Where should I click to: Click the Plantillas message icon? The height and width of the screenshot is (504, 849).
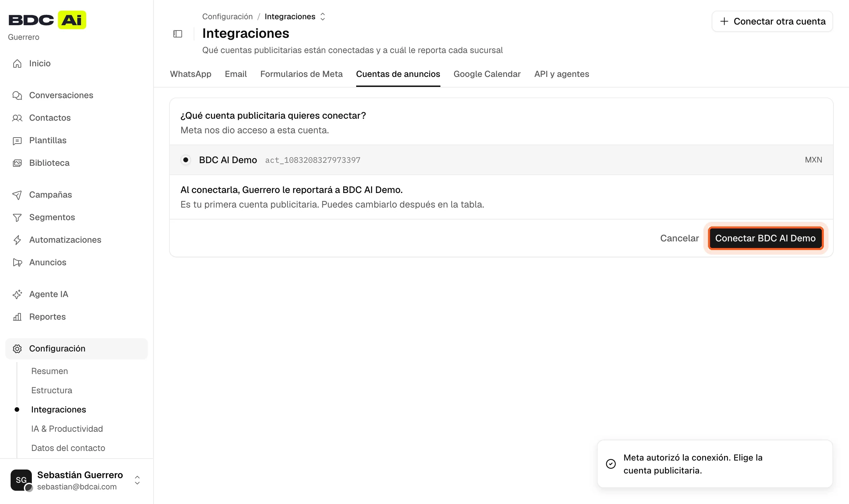(x=17, y=141)
